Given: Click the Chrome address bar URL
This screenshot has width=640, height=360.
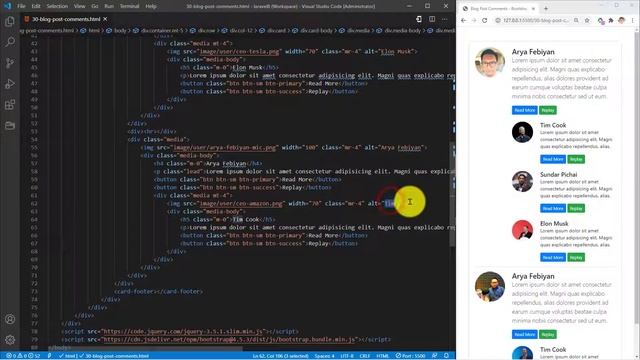Looking at the screenshot, I should pyautogui.click(x=536, y=20).
